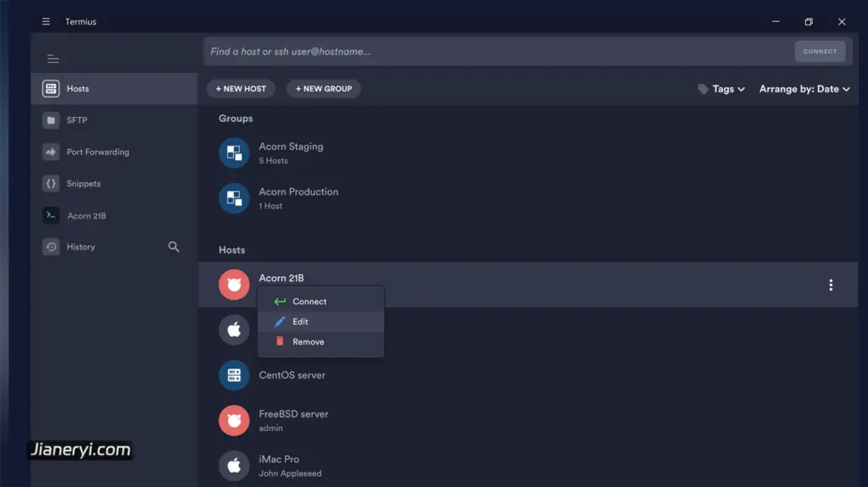Image resolution: width=868 pixels, height=487 pixels.
Task: Select the Acorn Staging group name
Action: click(x=292, y=147)
